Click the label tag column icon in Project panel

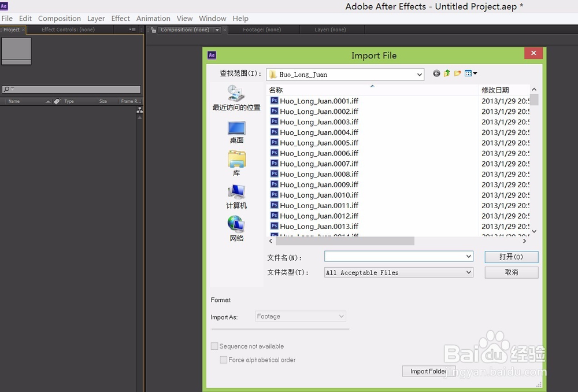click(x=57, y=101)
